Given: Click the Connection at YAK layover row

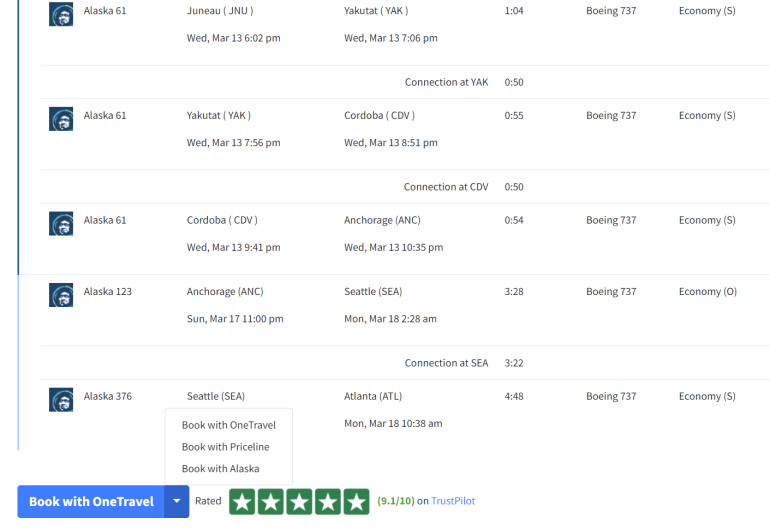Looking at the screenshot, I should point(446,82).
